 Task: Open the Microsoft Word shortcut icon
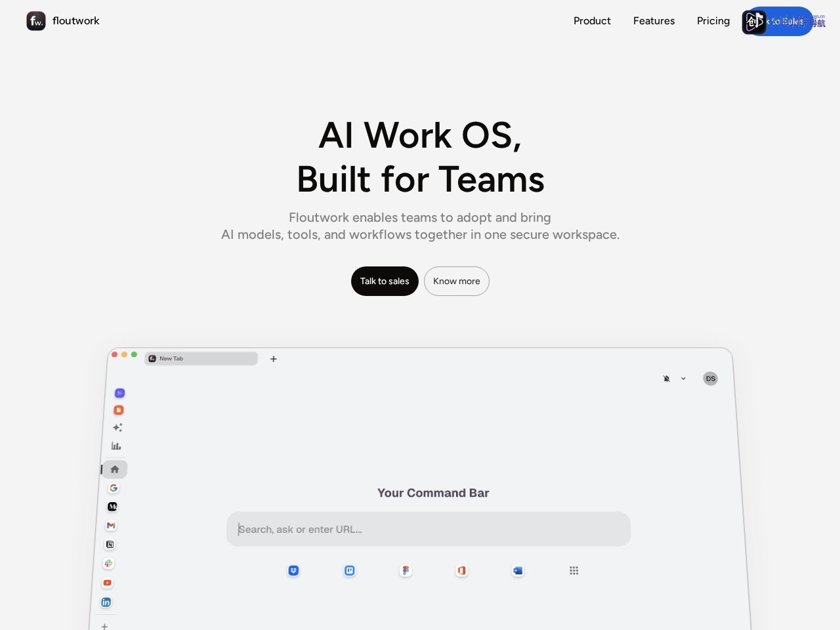click(x=518, y=570)
